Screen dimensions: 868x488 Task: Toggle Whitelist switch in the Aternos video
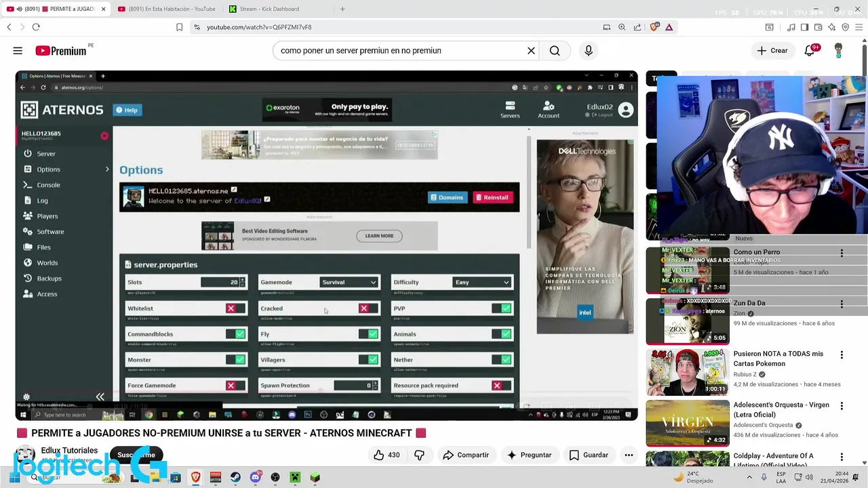(x=236, y=308)
